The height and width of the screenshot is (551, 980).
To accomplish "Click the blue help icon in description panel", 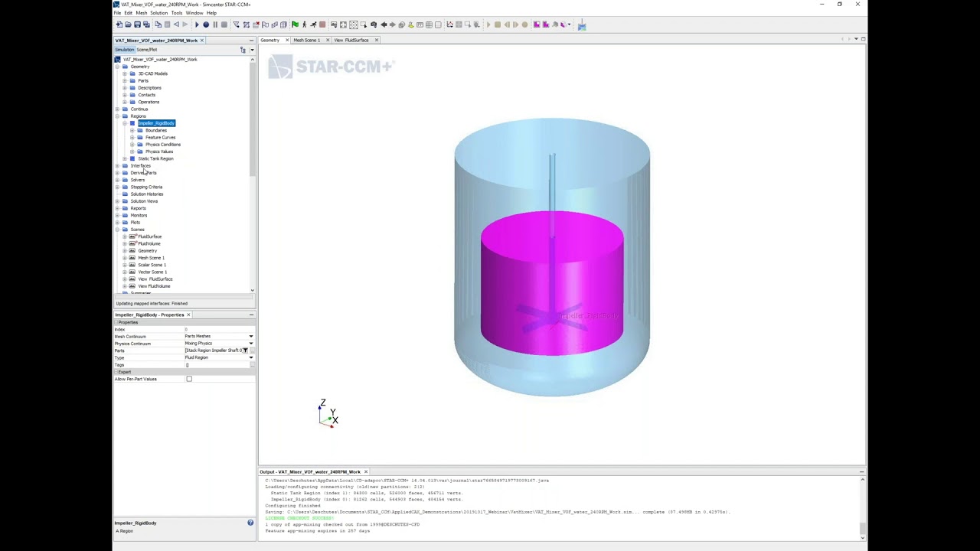I will pyautogui.click(x=250, y=523).
